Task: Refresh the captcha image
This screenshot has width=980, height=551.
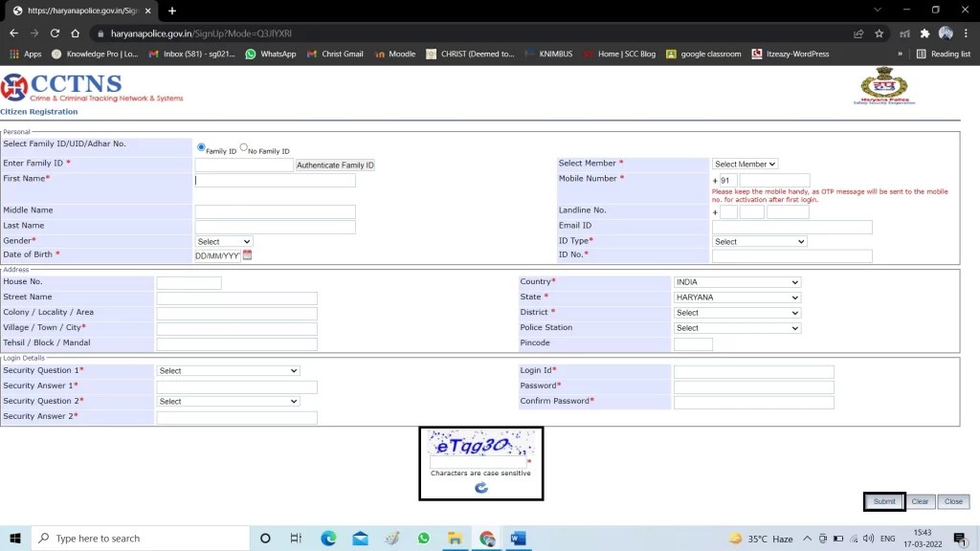Action: [480, 488]
